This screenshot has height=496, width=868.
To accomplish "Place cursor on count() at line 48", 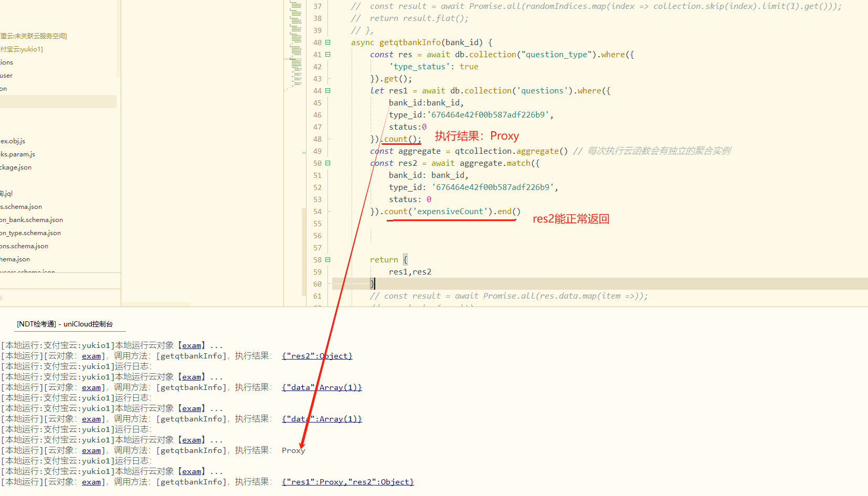I will point(403,139).
